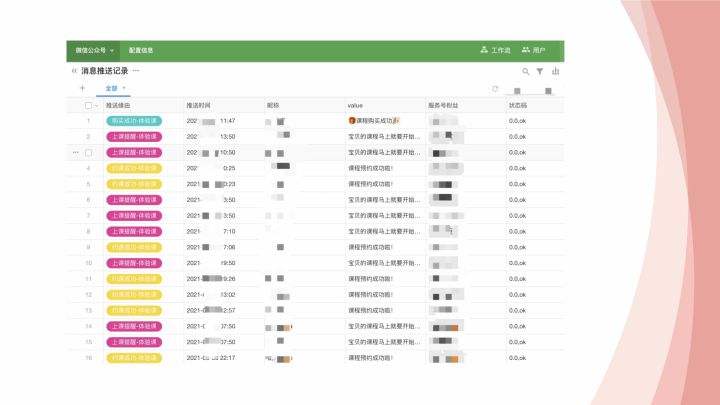Check the checkbox on the third row
Image resolution: width=720 pixels, height=405 pixels.
click(88, 152)
